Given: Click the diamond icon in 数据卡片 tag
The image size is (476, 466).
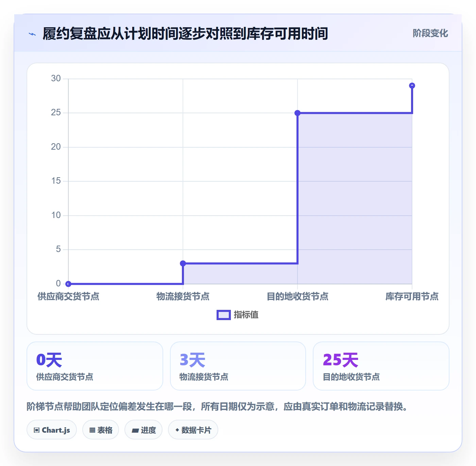Looking at the screenshot, I should (x=177, y=430).
